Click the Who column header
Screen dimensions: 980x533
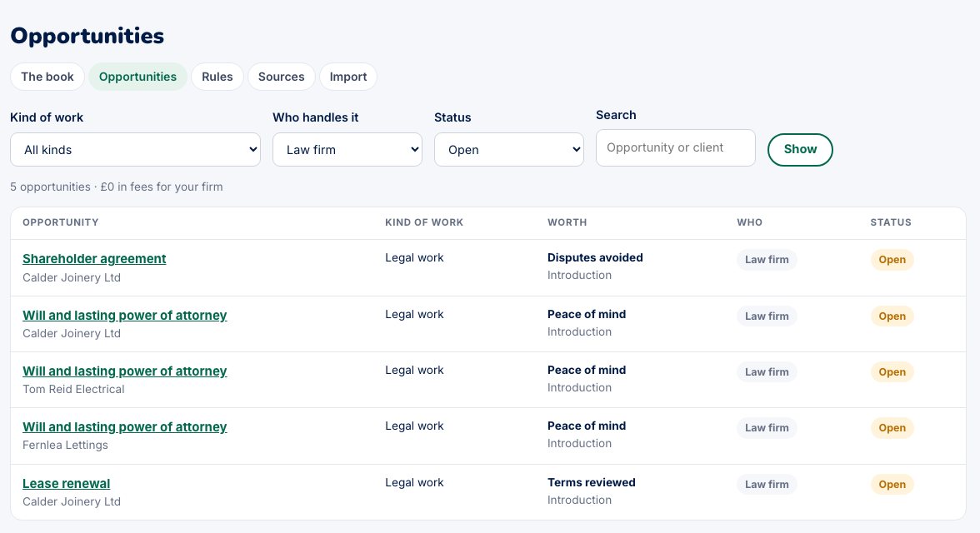click(x=749, y=222)
